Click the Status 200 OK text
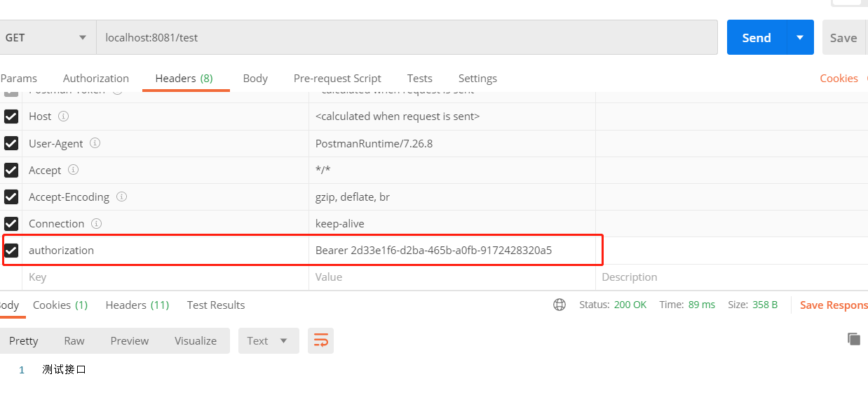This screenshot has height=412, width=868. pyautogui.click(x=613, y=305)
